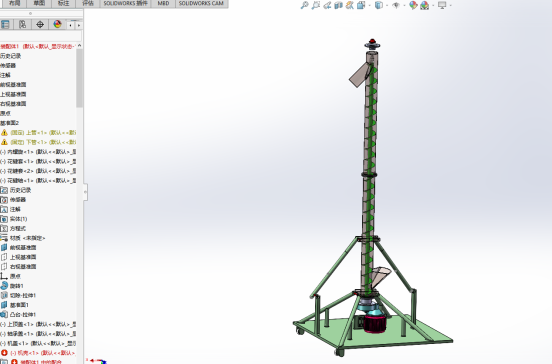Select the 花键套<2> component row

38,171
